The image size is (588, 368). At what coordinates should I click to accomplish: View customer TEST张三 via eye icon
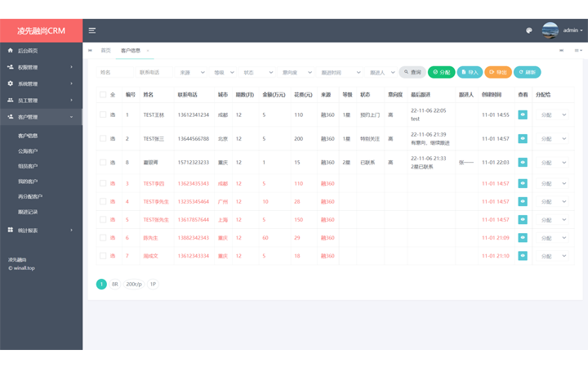[x=523, y=138]
